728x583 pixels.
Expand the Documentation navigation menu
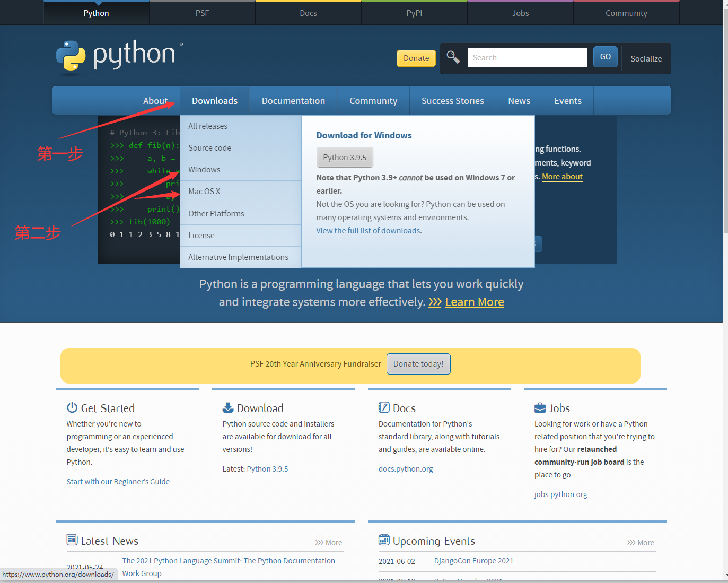293,101
